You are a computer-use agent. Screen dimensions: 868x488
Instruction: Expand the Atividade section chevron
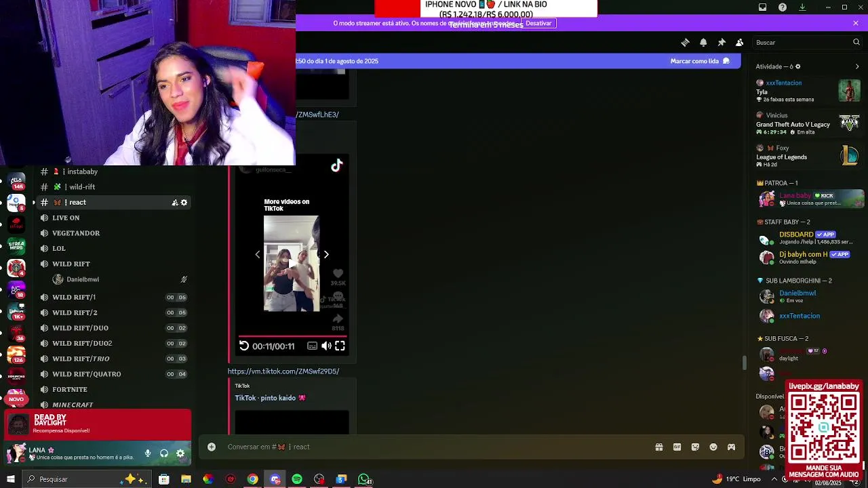click(857, 66)
